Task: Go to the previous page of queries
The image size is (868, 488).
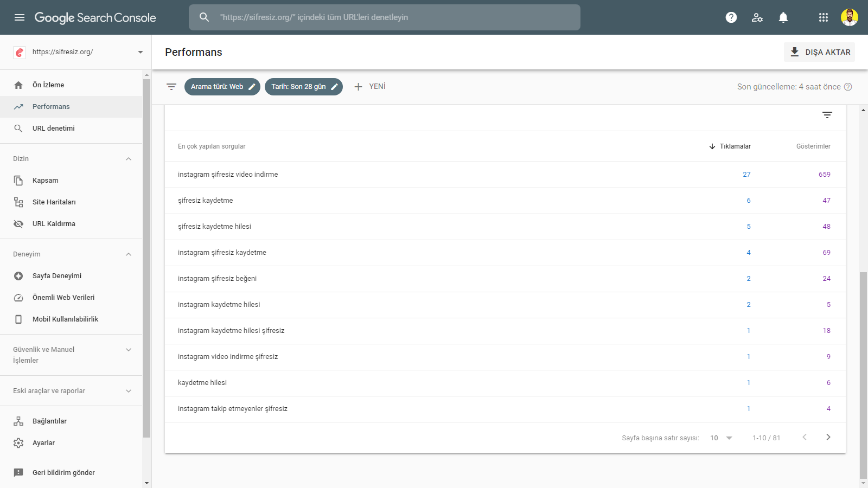Action: point(805,438)
